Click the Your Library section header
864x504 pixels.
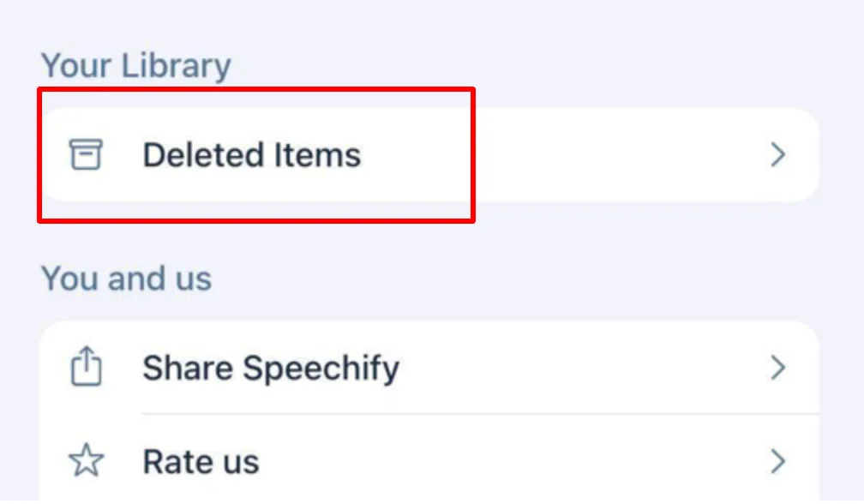tap(136, 66)
